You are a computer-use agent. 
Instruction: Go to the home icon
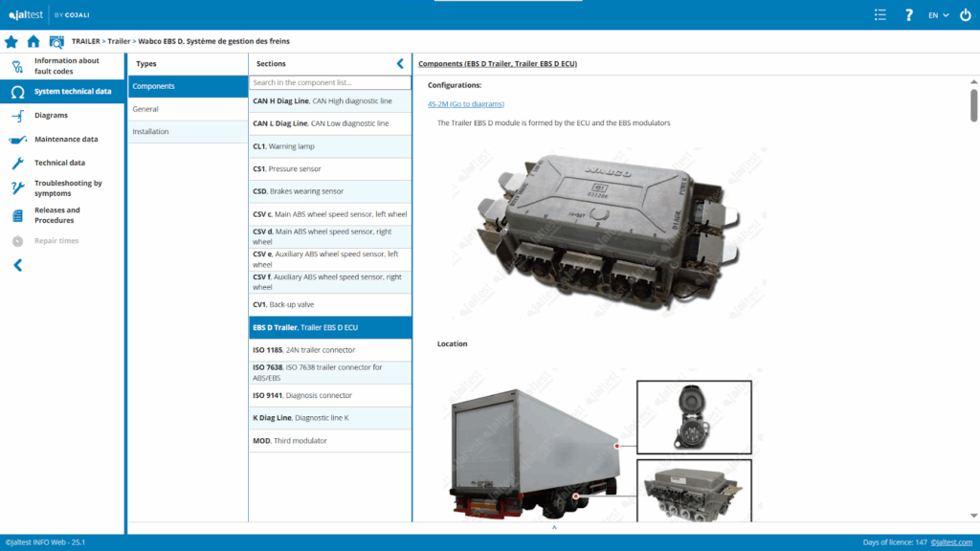(x=33, y=41)
